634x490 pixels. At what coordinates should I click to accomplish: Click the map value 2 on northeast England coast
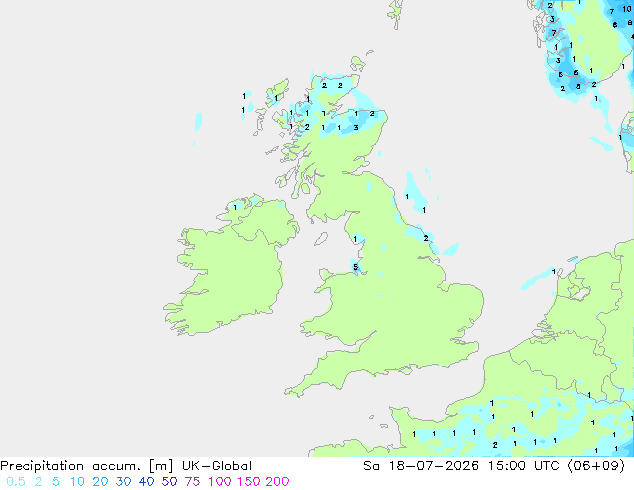pos(426,238)
